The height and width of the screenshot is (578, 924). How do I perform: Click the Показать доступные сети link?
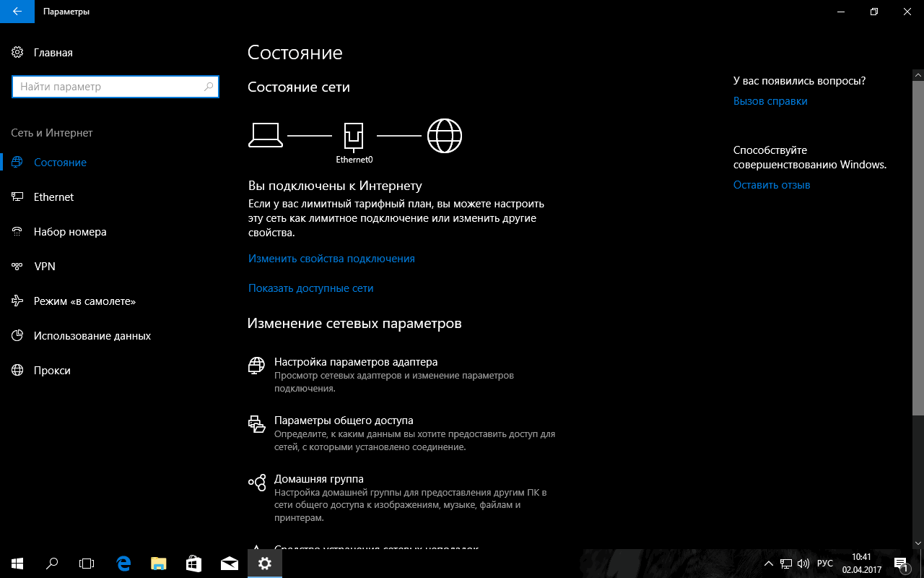[310, 288]
